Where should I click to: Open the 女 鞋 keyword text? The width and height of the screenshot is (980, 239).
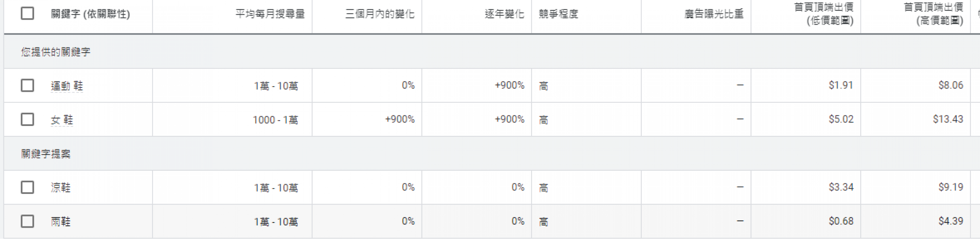pos(62,120)
